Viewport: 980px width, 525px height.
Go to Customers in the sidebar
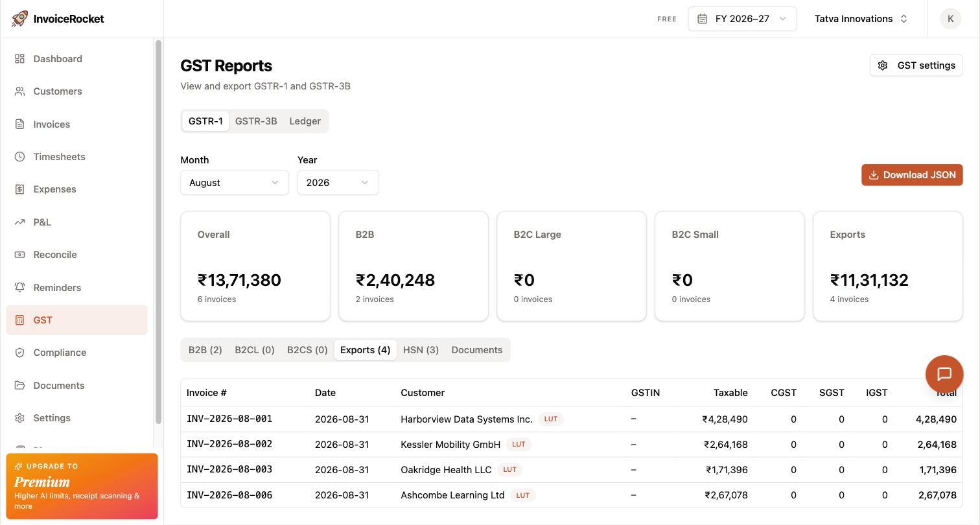(76, 91)
